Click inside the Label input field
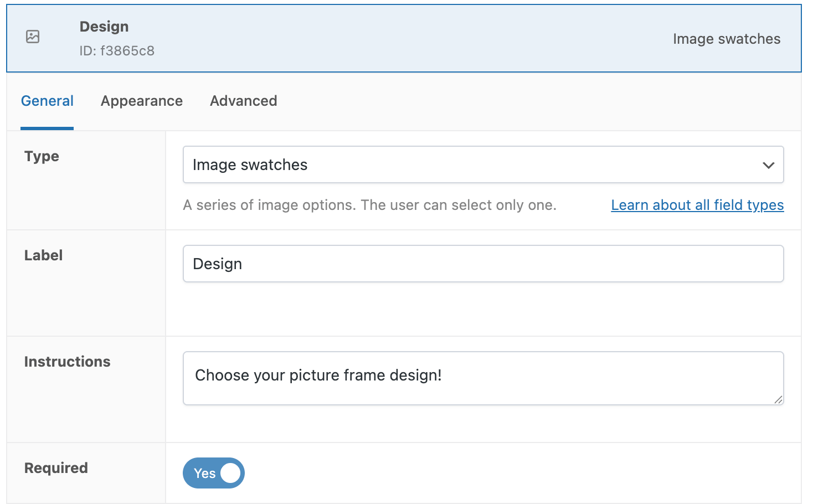Image resolution: width=813 pixels, height=504 pixels. [483, 264]
